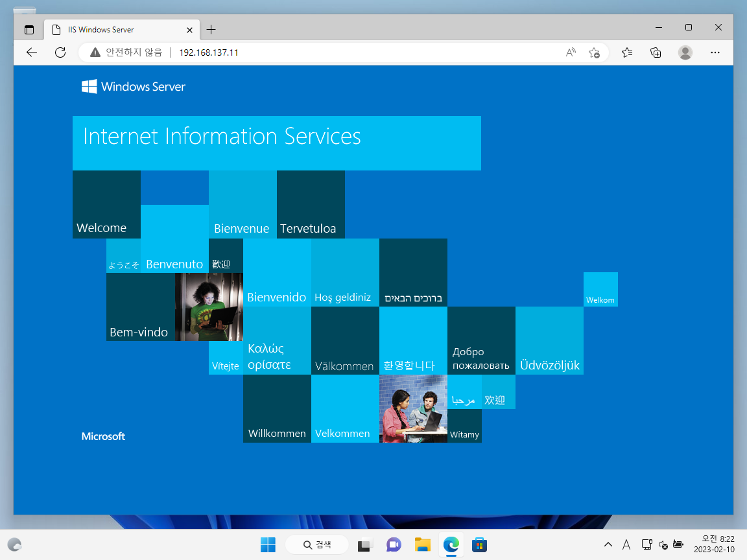Add page to favorites star icon
This screenshot has height=560, width=747.
coord(594,52)
